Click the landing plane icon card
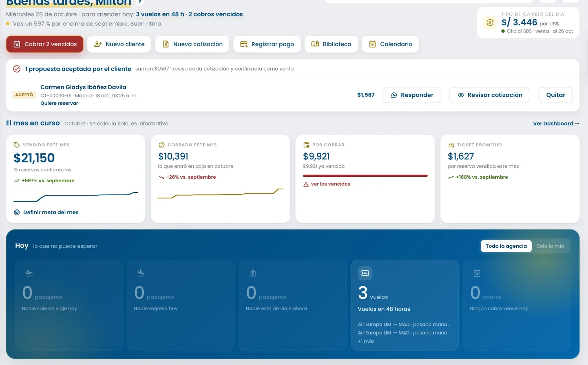The image size is (588, 365). click(x=141, y=273)
